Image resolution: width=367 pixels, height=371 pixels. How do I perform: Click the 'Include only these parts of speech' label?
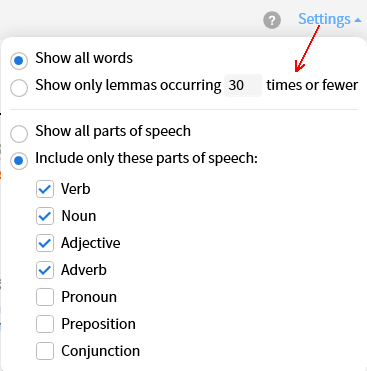(146, 158)
